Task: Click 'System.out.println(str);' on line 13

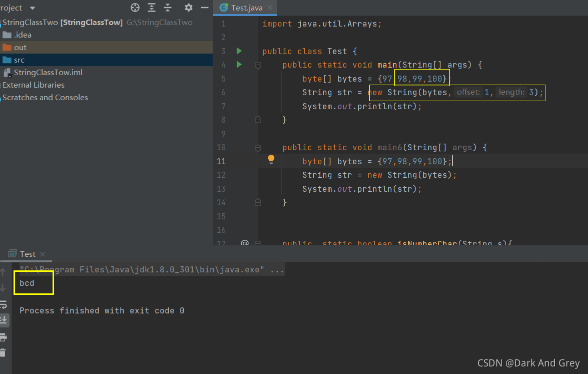Action: [362, 189]
